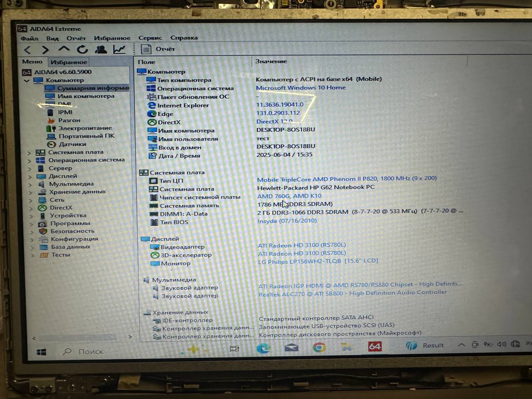532x399 pixels.
Task: Switch to the Избранное tab
Action: (69, 62)
